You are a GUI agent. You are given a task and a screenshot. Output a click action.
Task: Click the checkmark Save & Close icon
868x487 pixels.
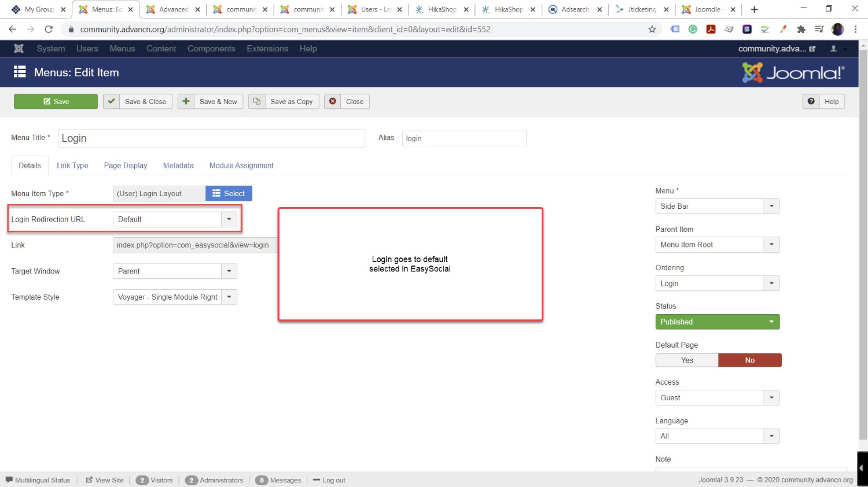tap(112, 101)
